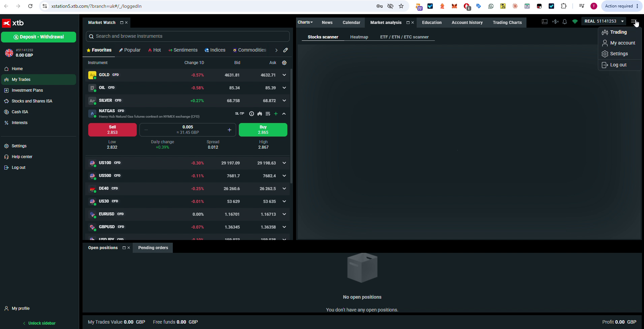Open browser password key icon
The width and height of the screenshot is (644, 329).
pyautogui.click(x=380, y=6)
